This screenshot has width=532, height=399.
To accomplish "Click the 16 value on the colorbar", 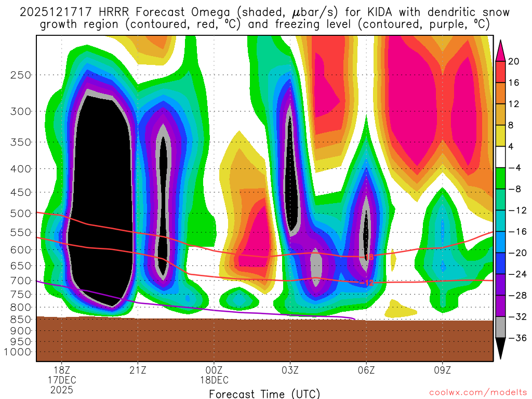I will 514,83.
